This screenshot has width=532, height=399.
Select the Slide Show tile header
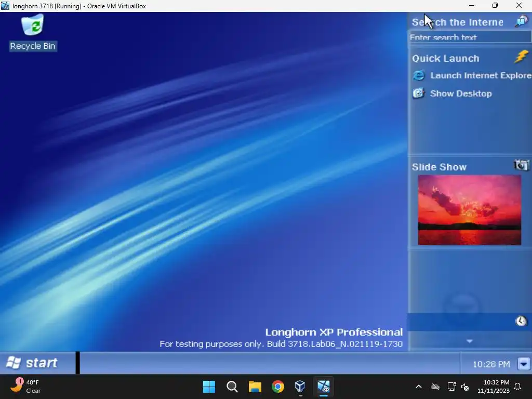click(439, 167)
